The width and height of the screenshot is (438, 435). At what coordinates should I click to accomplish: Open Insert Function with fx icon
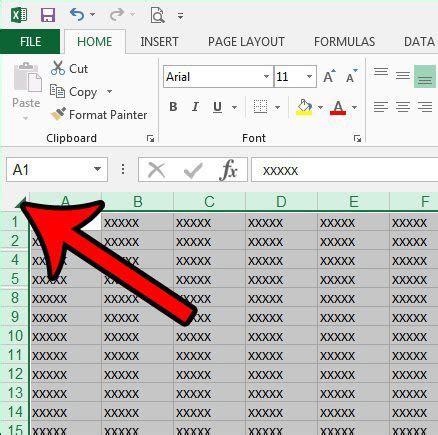click(228, 170)
